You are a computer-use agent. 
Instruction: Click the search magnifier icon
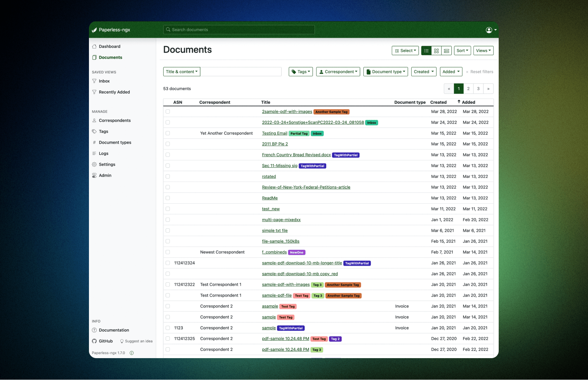[168, 30]
